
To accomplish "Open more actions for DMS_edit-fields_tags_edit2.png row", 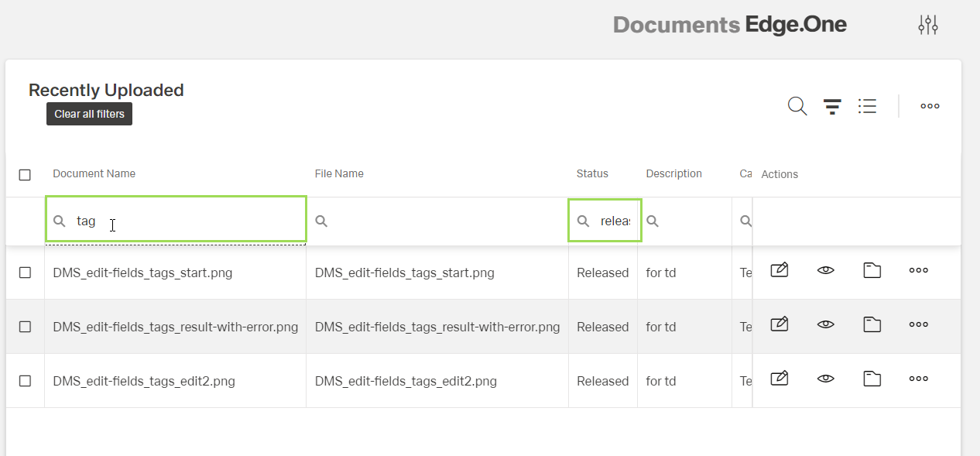I will 919,379.
